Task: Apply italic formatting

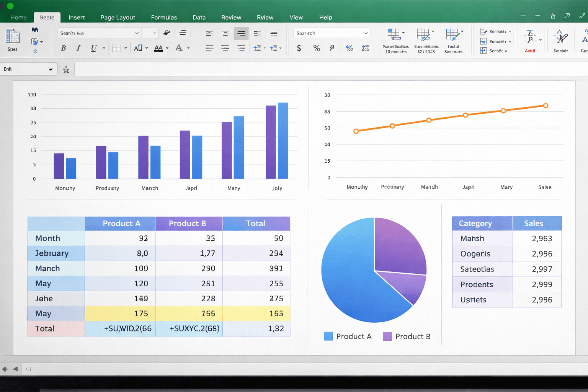Action: pos(78,48)
